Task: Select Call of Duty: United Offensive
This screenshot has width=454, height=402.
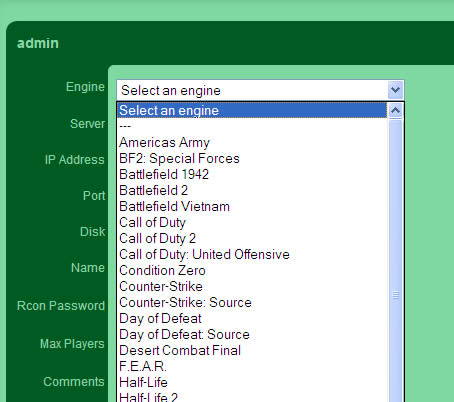Action: point(252,254)
